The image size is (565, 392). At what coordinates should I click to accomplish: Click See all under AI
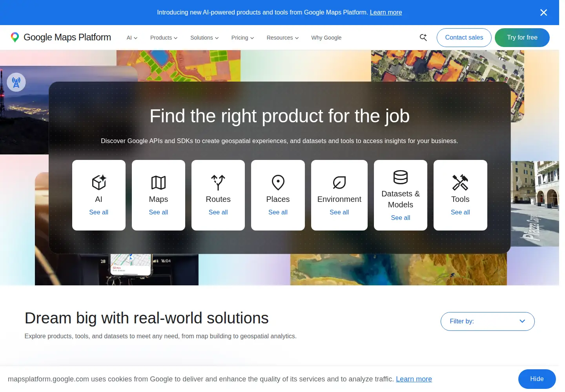(99, 212)
